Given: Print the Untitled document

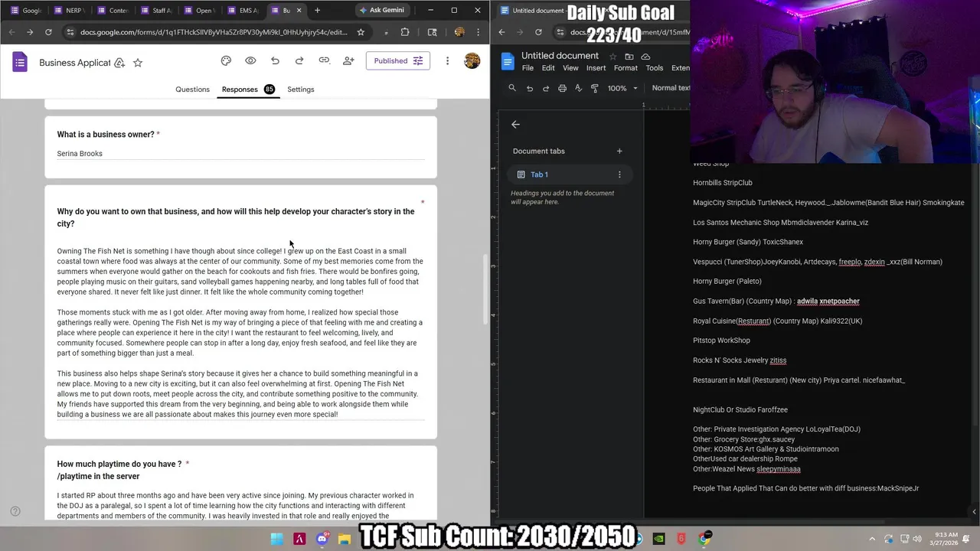Looking at the screenshot, I should point(562,88).
